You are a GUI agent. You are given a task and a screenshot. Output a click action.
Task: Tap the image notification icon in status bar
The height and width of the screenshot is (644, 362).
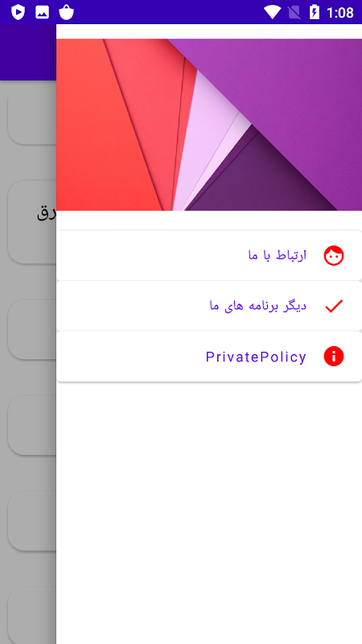[43, 12]
